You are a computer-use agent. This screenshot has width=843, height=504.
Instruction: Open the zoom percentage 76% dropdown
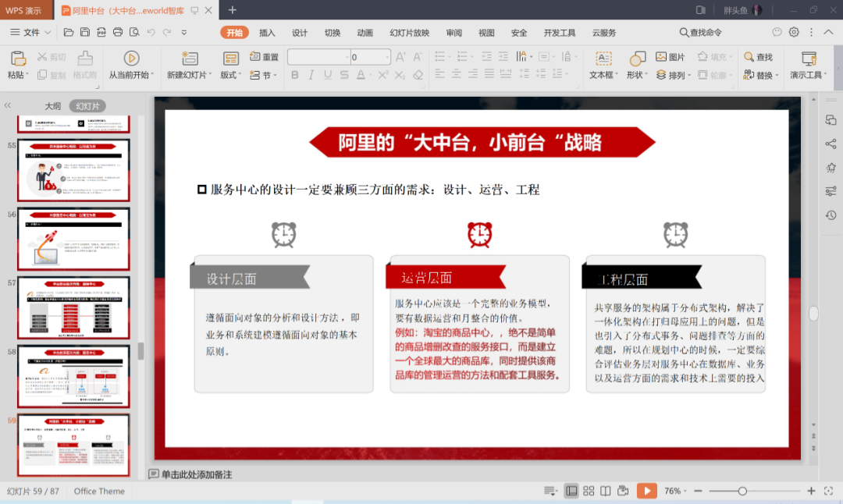pyautogui.click(x=685, y=491)
